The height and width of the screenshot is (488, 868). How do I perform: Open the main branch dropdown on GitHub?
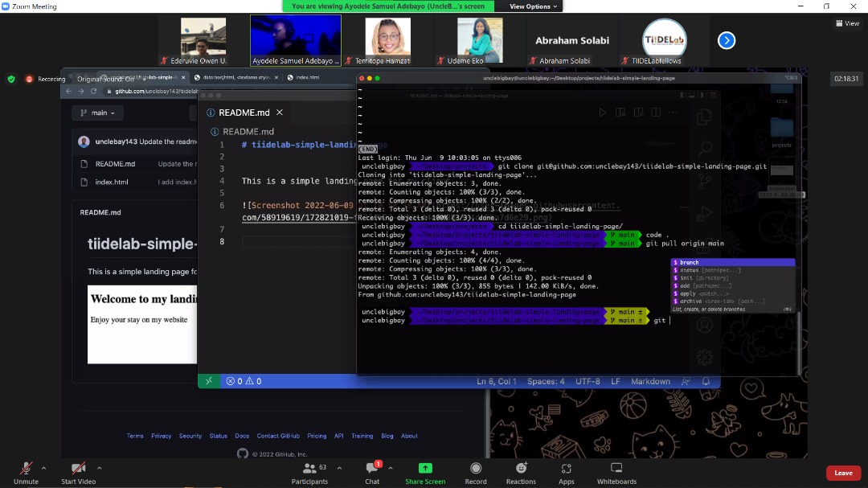pyautogui.click(x=97, y=113)
